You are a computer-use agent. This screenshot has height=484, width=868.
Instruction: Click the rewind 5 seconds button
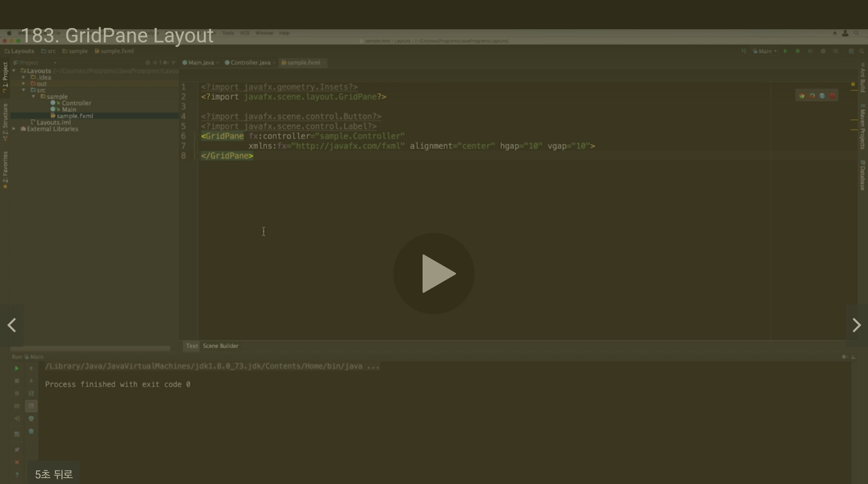(x=53, y=474)
